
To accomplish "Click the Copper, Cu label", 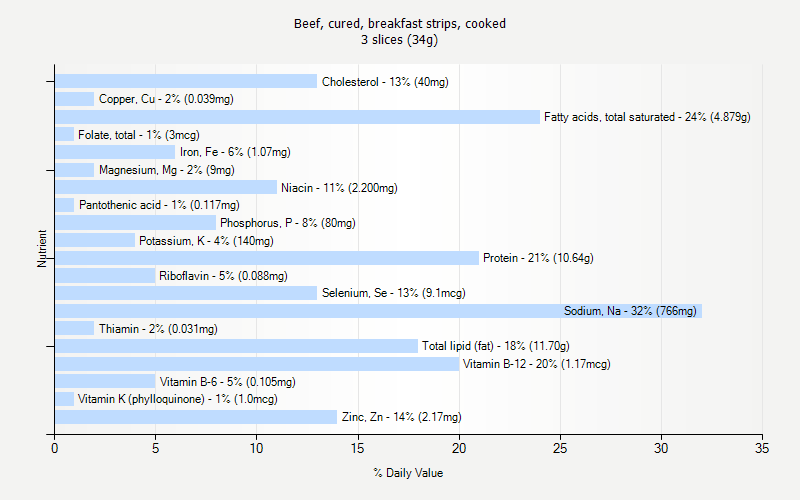I will click(x=166, y=99).
